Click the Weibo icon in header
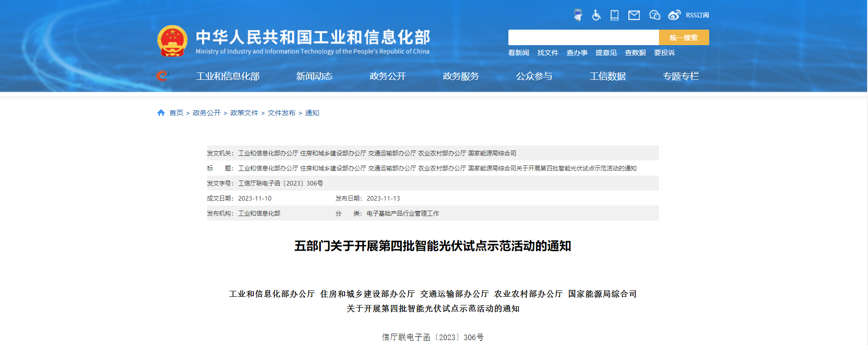This screenshot has width=868, height=346. click(674, 15)
